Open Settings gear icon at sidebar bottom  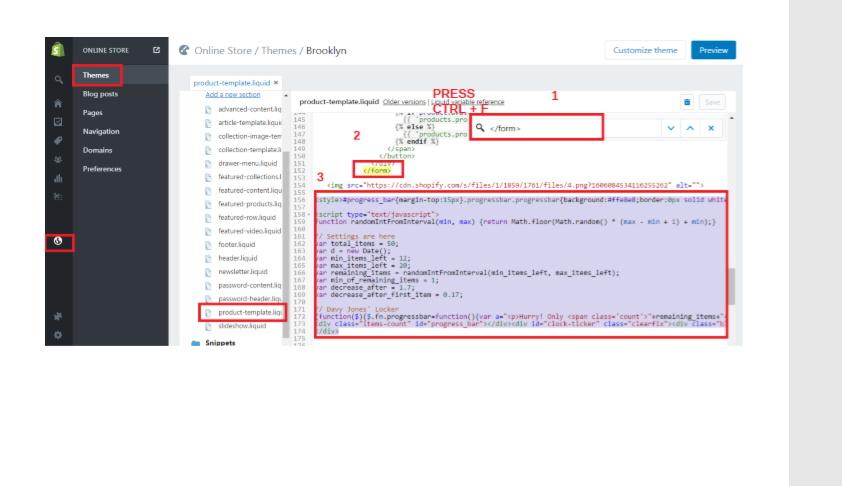pyautogui.click(x=58, y=334)
